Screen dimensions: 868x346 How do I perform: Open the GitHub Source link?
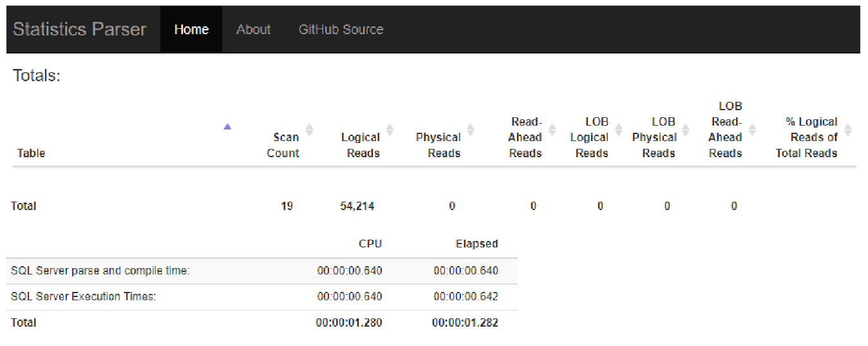coord(341,30)
